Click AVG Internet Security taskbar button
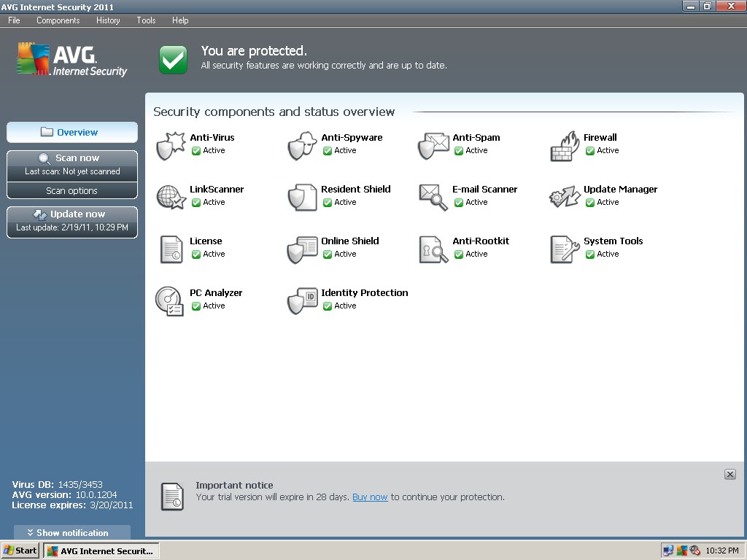This screenshot has width=747, height=560. click(101, 551)
